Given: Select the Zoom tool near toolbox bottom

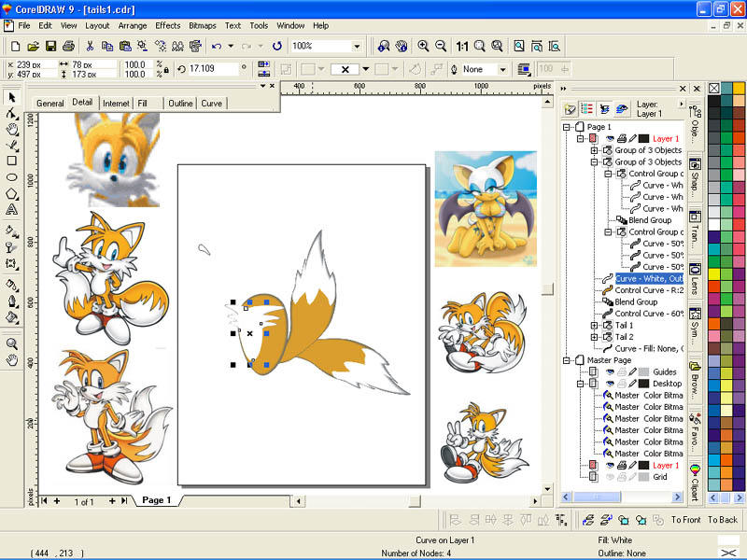Looking at the screenshot, I should (x=11, y=343).
